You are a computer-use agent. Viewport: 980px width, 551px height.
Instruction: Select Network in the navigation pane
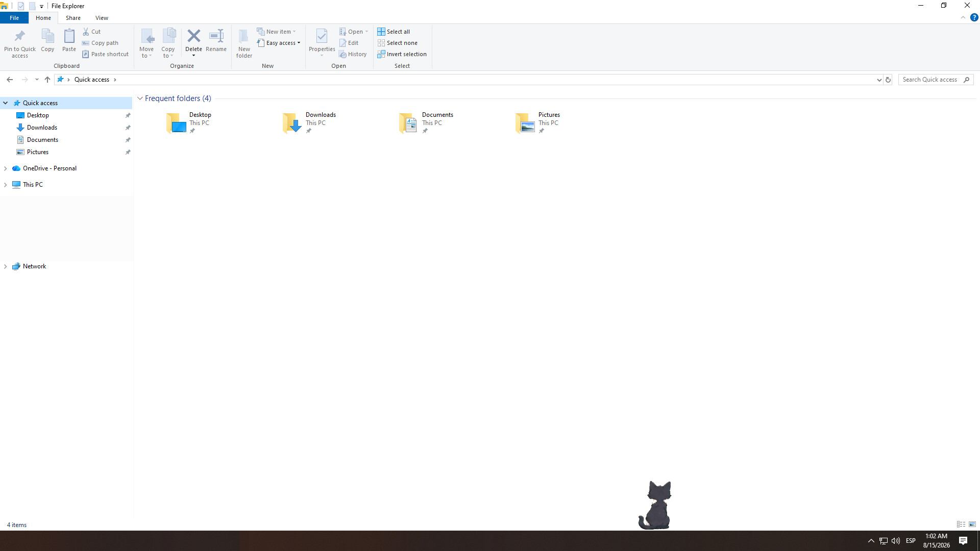point(34,266)
